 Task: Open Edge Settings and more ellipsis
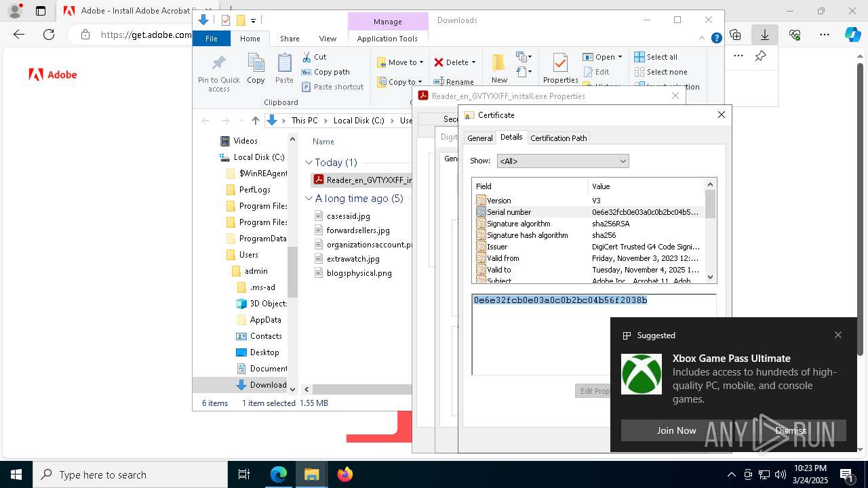coord(825,35)
